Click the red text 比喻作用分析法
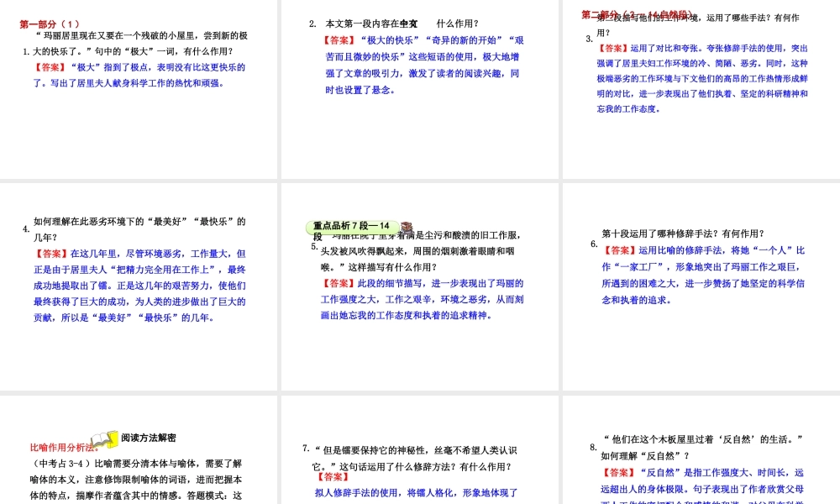This screenshot has height=504, width=840. click(65, 448)
